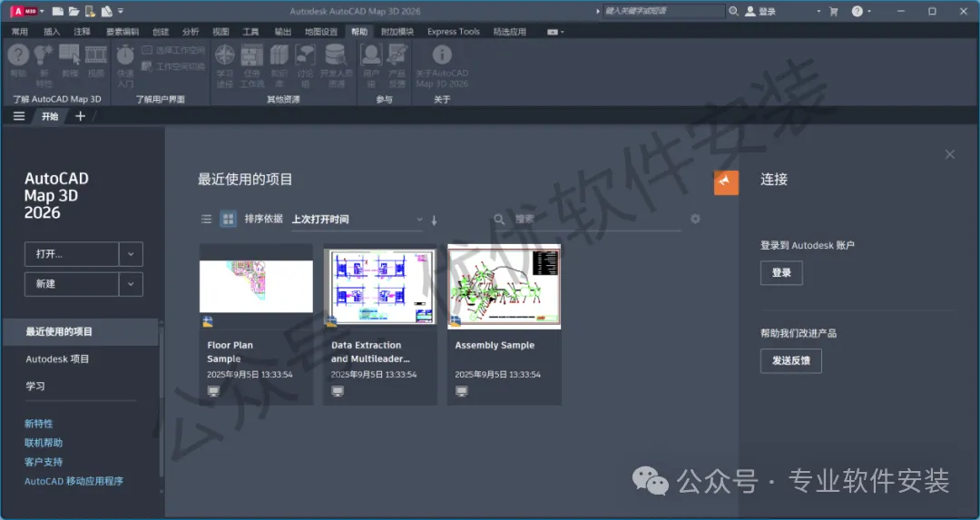Image resolution: width=980 pixels, height=520 pixels.
Task: Click 工作空间切换 in the ribbon
Action: [173, 66]
